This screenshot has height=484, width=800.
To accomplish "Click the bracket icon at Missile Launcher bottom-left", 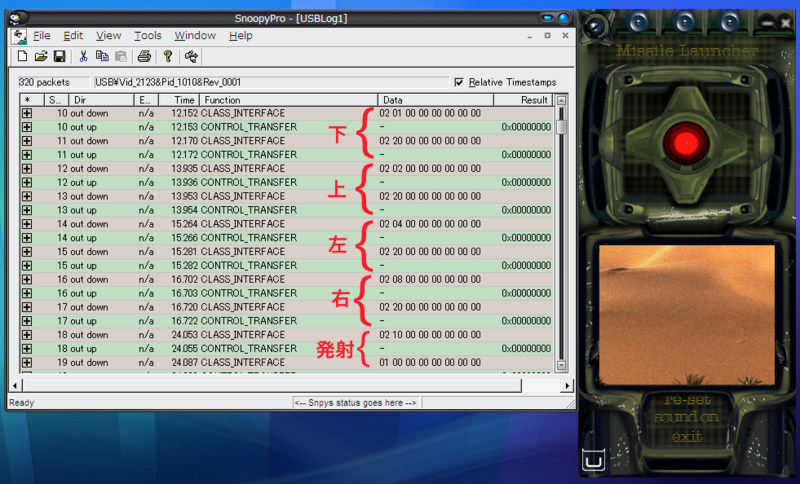I will point(593,460).
